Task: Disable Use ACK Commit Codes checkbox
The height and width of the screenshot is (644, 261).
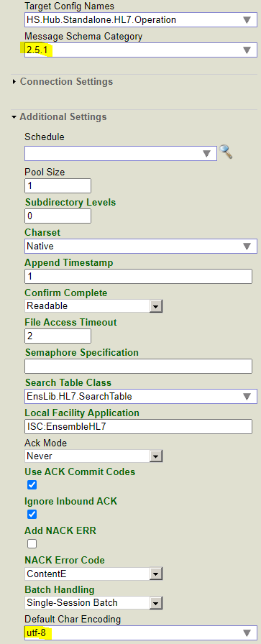Action: point(32,484)
